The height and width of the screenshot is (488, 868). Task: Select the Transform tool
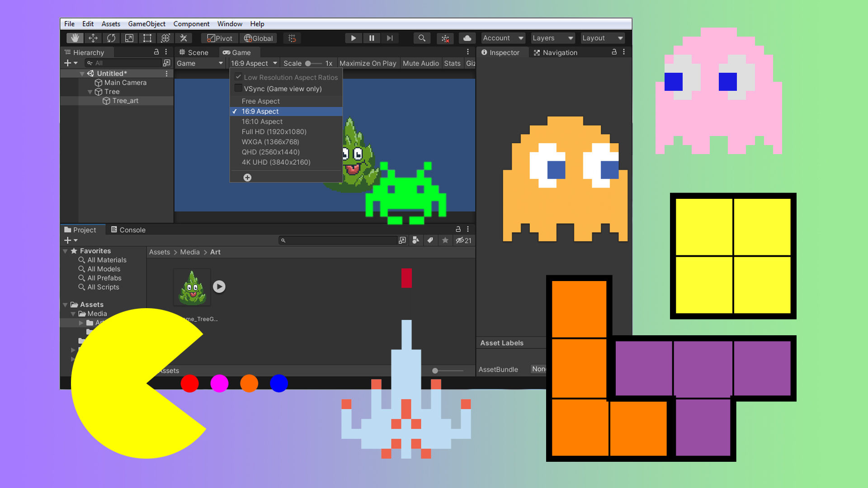coord(165,38)
